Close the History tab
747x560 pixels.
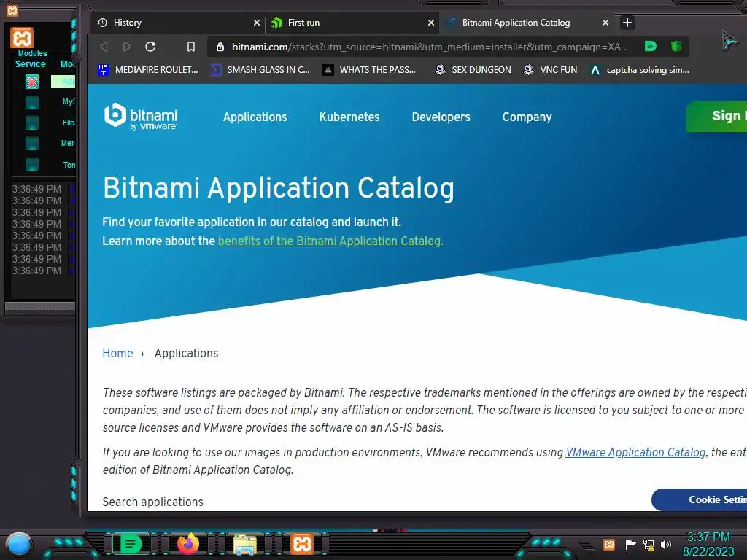[256, 23]
